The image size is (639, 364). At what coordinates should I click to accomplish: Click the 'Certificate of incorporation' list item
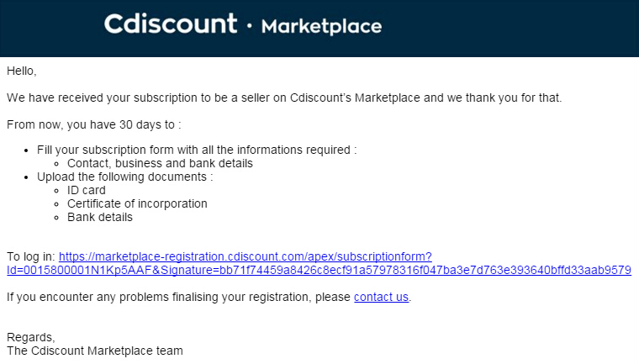[137, 203]
